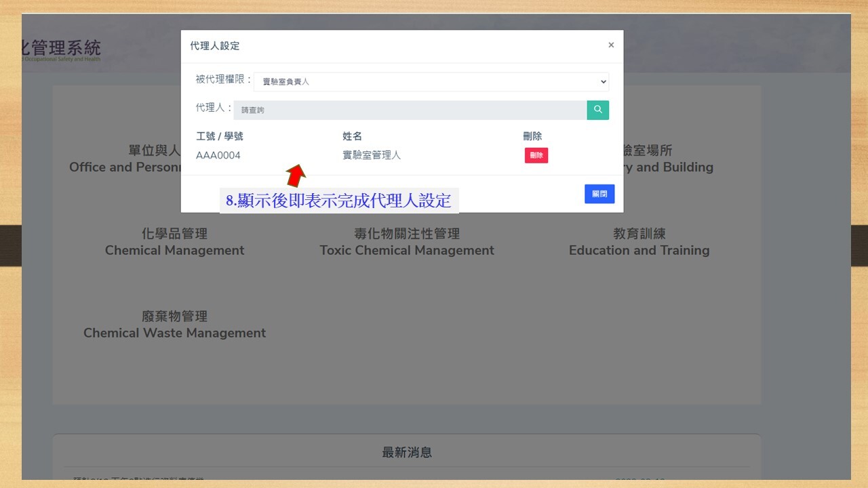
Task: Close the 代理人設定 dialog with ×
Action: [x=611, y=45]
